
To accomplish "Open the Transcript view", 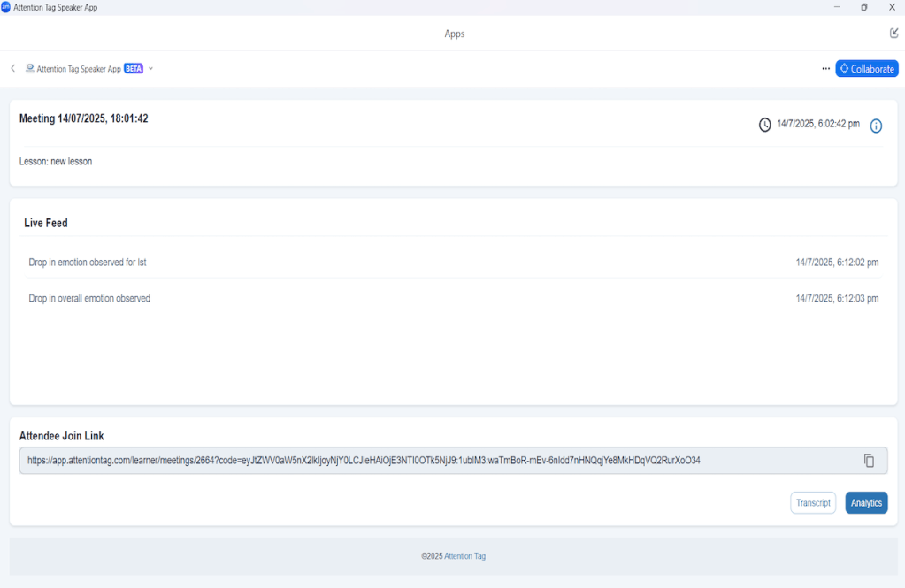I will point(813,502).
